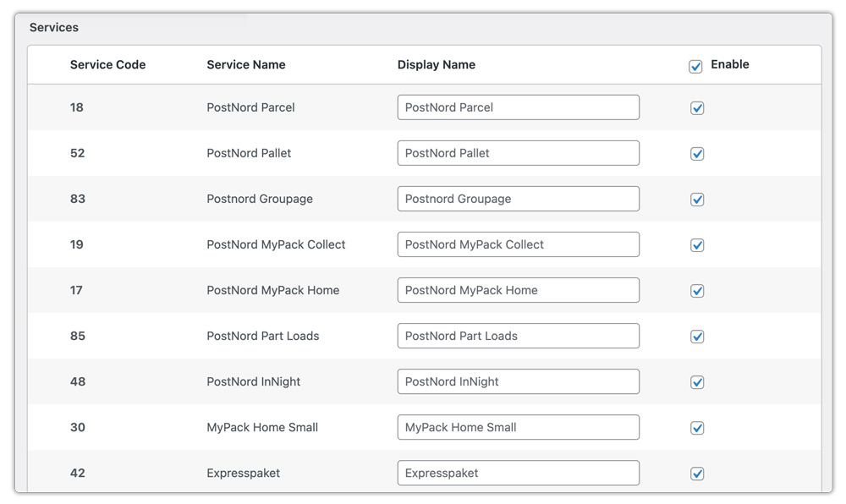Click PostNord MyPack Collect service name text
This screenshot has width=846, height=504.
(276, 244)
